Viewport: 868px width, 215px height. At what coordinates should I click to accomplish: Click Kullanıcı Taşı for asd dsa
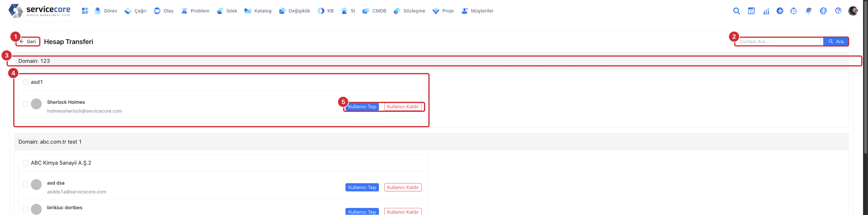click(362, 187)
